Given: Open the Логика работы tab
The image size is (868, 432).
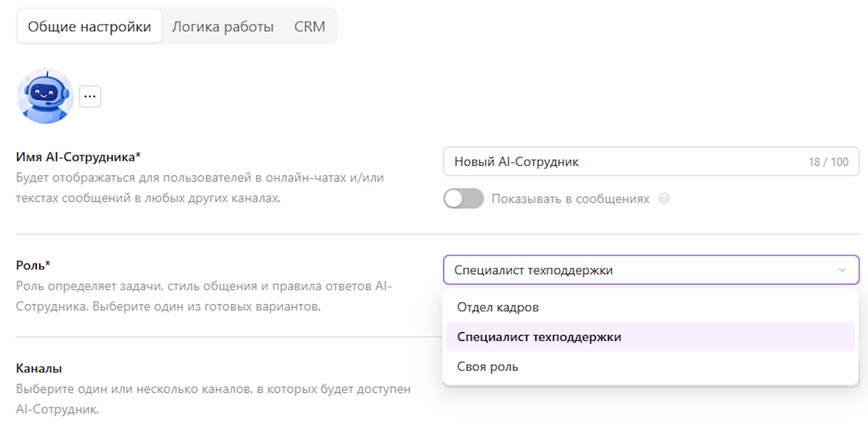Looking at the screenshot, I should [x=223, y=27].
